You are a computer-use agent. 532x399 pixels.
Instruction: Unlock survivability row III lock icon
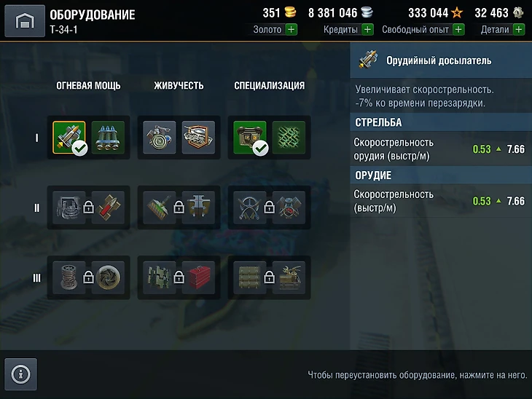tap(179, 277)
